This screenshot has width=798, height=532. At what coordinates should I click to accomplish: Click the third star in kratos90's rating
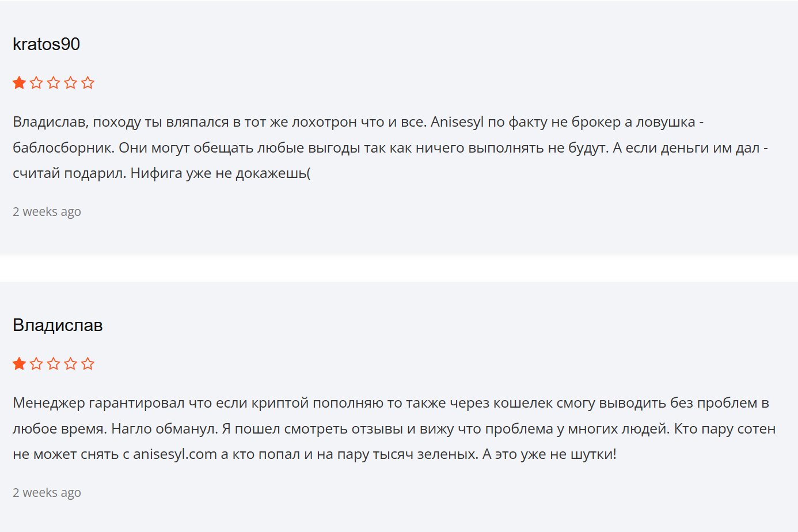click(54, 82)
